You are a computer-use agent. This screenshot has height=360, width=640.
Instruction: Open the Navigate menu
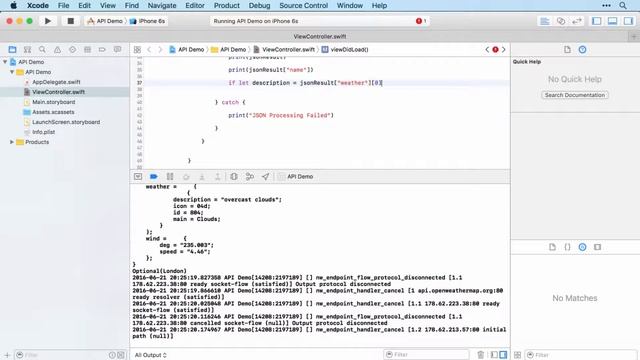coord(162,5)
